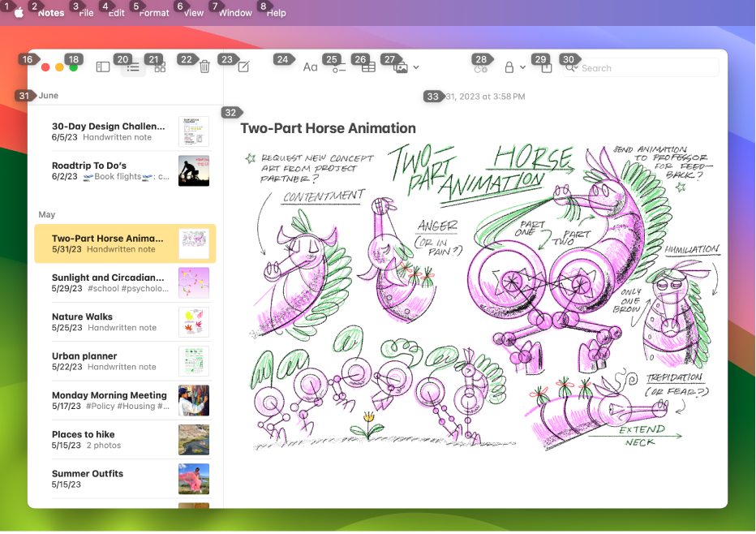Click the June section header
This screenshot has height=534, width=756.
(x=48, y=96)
